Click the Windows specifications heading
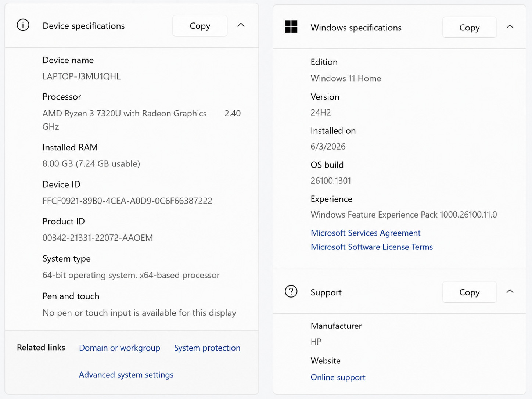The image size is (532, 399). tap(356, 28)
